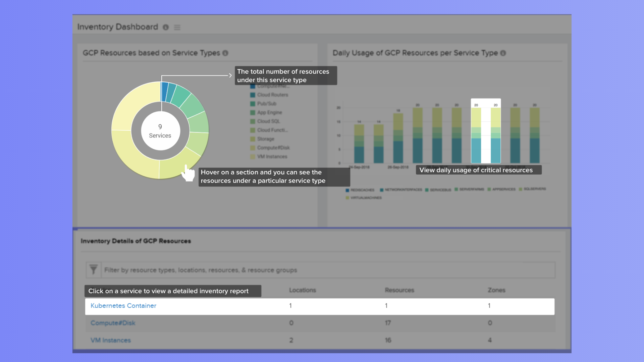The width and height of the screenshot is (644, 362).
Task: Open the Compute#Disk link in inventory table
Action: [x=113, y=323]
